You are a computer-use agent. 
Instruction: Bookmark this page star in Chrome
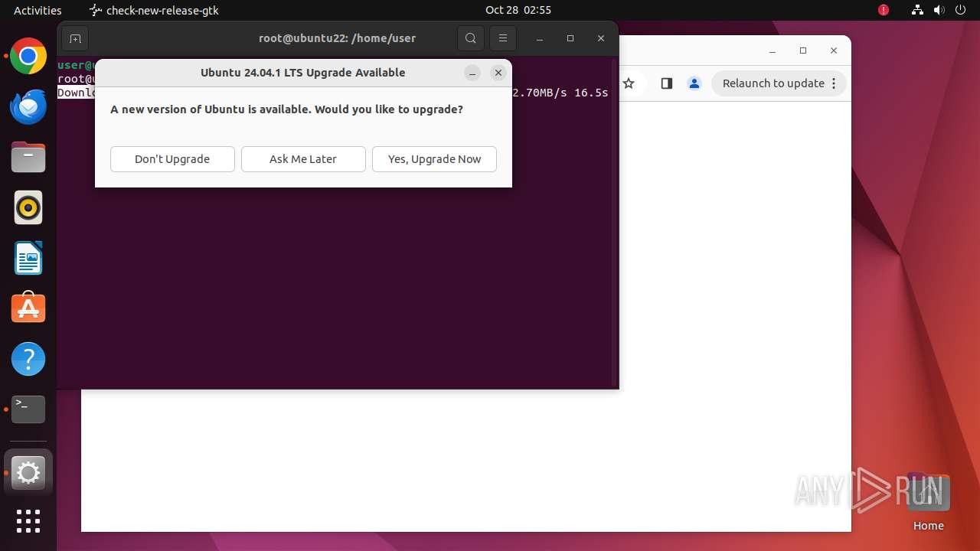[x=629, y=83]
